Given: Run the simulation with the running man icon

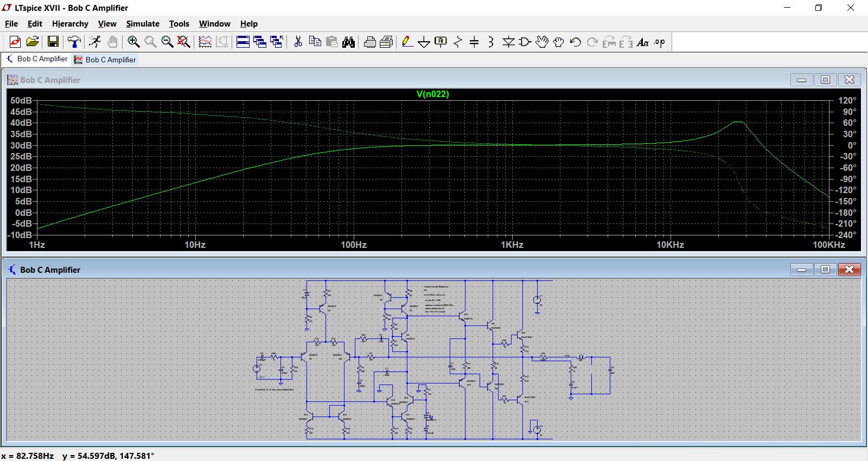Looking at the screenshot, I should tap(95, 42).
